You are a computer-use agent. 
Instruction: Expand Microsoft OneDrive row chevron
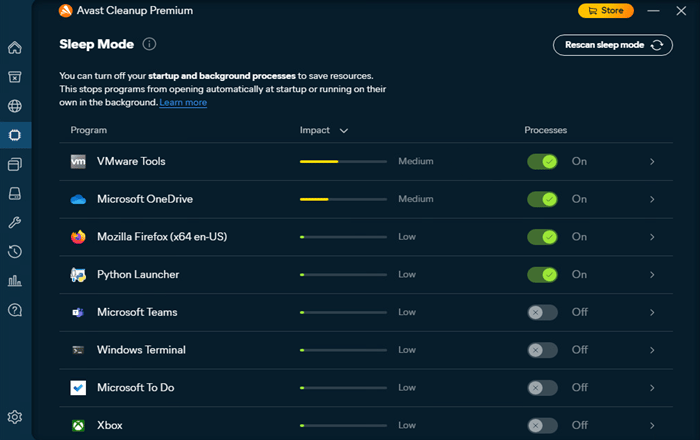(x=652, y=199)
